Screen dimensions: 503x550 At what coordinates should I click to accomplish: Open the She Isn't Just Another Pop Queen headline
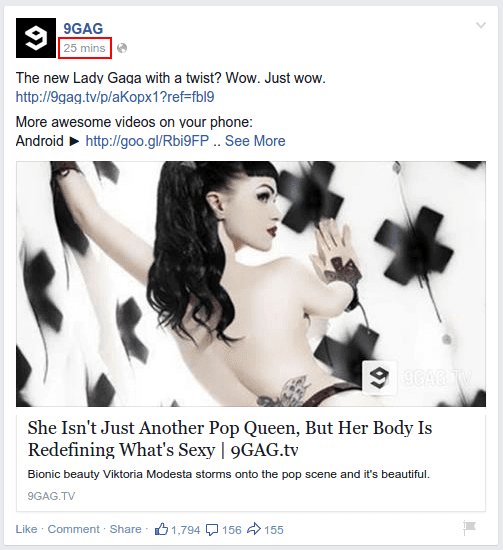click(230, 438)
